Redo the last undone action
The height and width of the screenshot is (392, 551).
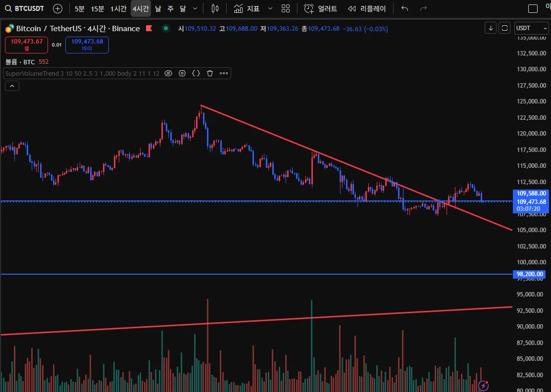tap(423, 8)
